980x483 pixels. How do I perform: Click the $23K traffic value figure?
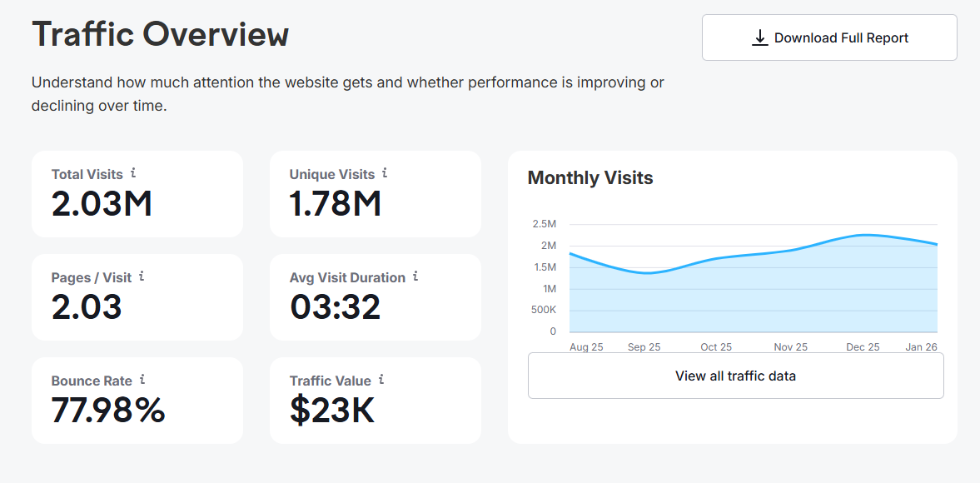click(x=332, y=411)
